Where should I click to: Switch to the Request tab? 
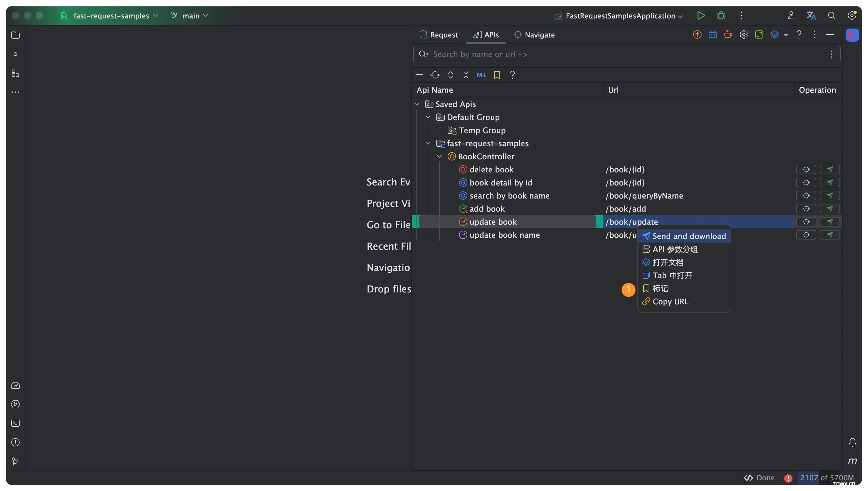coord(438,35)
